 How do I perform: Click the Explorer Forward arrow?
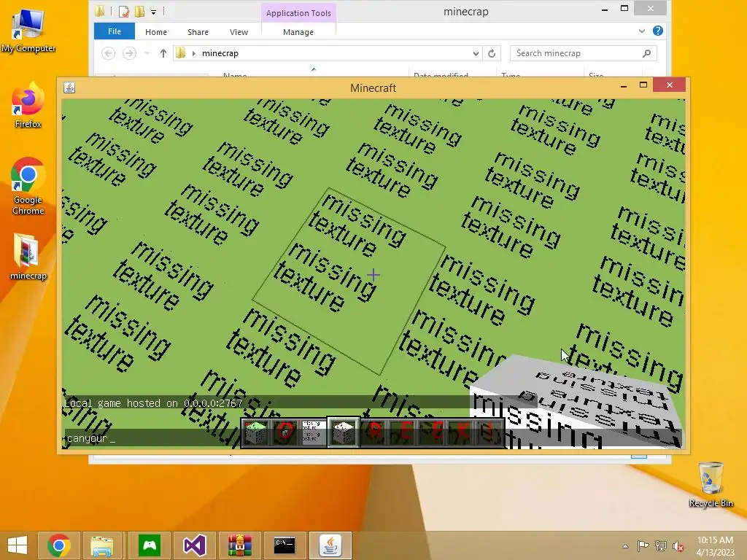(x=129, y=53)
